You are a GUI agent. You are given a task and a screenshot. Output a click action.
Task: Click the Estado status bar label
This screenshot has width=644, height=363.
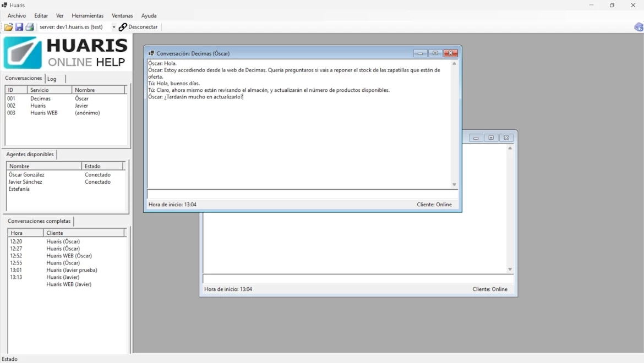pos(10,359)
